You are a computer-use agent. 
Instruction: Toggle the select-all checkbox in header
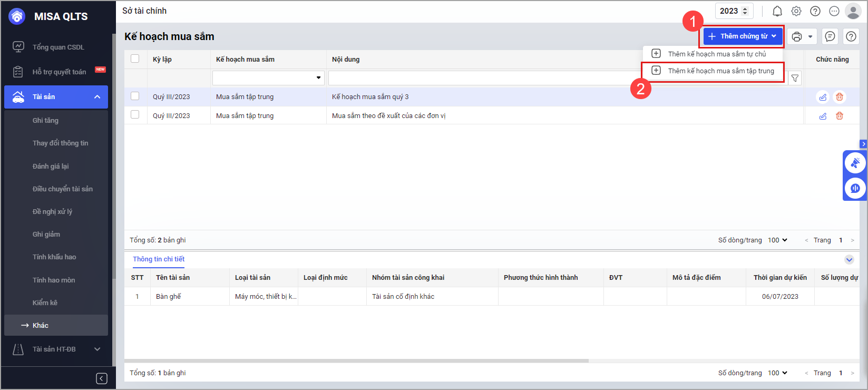pyautogui.click(x=135, y=58)
